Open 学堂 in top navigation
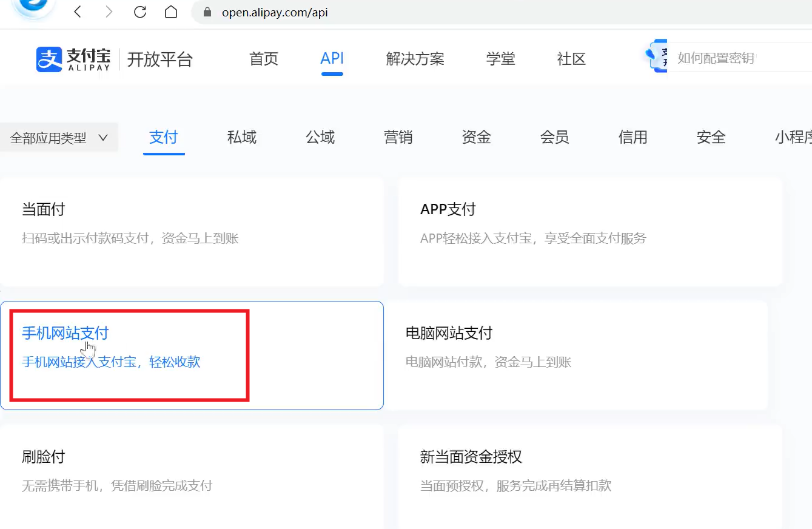The image size is (812, 529). tap(501, 59)
